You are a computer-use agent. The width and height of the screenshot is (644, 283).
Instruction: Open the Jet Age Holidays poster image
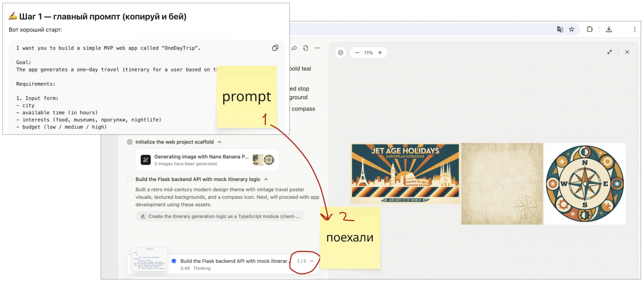point(405,173)
